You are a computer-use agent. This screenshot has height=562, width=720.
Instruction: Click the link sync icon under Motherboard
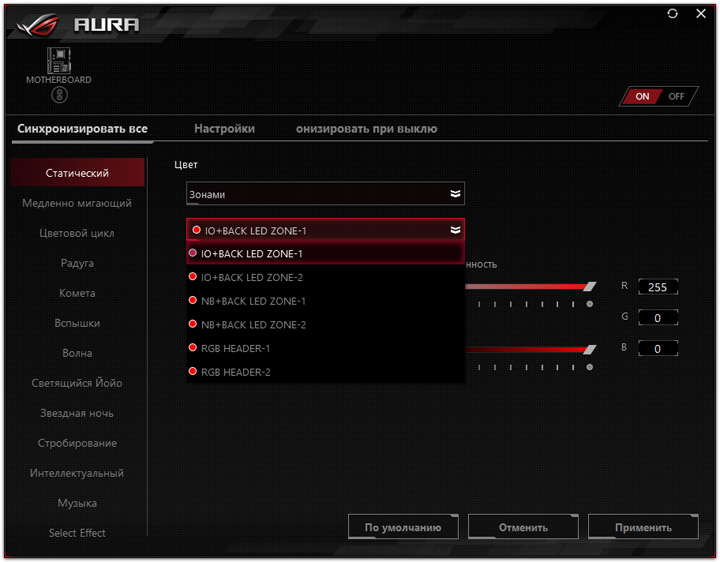[x=59, y=95]
